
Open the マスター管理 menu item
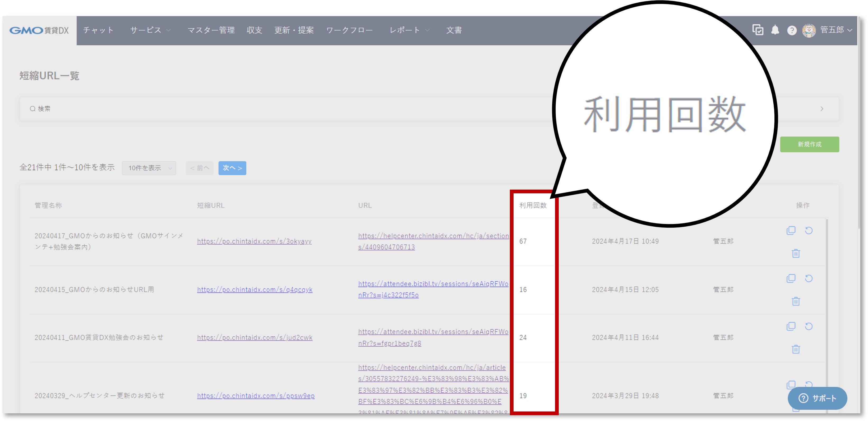click(211, 30)
